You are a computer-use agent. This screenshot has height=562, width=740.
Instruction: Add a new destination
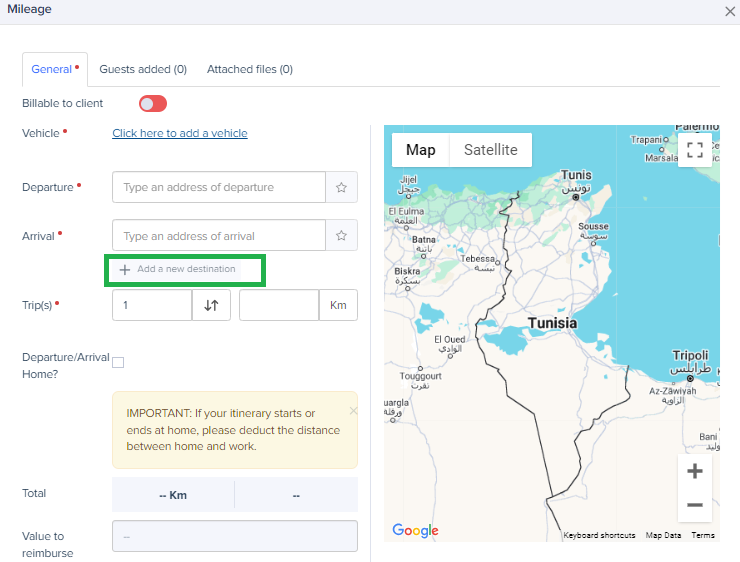click(x=178, y=269)
